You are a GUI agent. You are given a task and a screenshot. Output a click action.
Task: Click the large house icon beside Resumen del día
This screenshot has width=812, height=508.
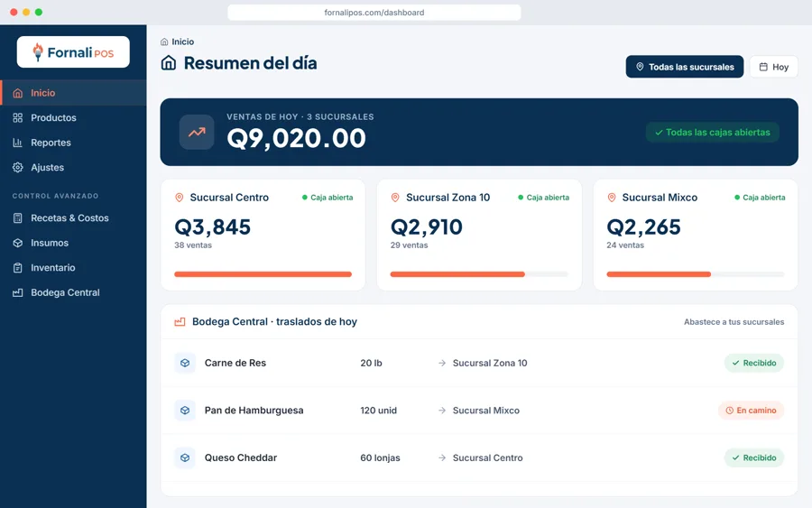[x=169, y=63]
